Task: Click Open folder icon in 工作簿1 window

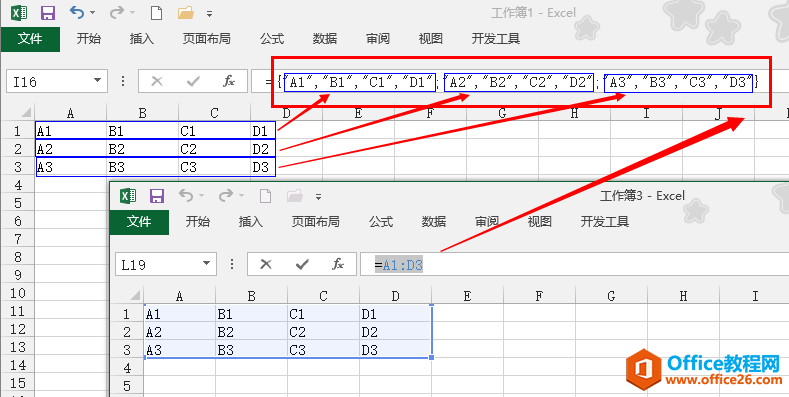Action: click(186, 13)
